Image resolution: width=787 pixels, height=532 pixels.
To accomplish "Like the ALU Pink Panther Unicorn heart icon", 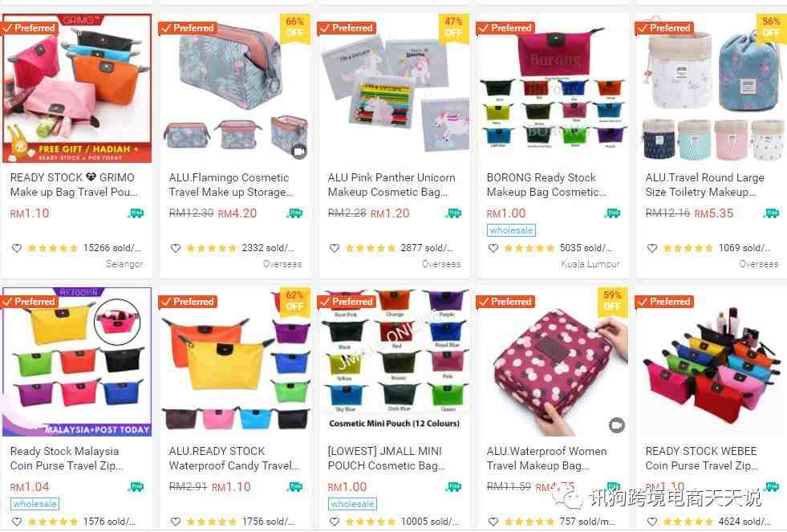I will (x=335, y=248).
